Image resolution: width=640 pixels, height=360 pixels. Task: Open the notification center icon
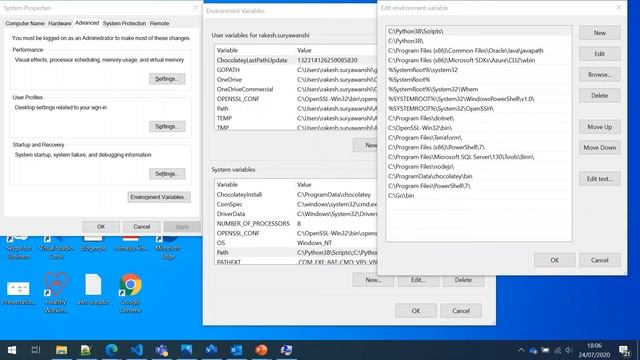pyautogui.click(x=624, y=350)
